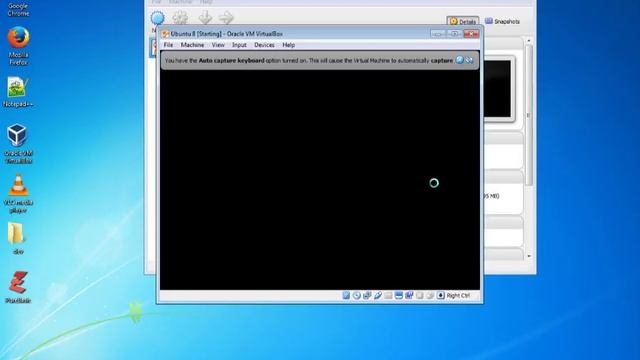
Task: Close the Ubuntu VM window
Action: (x=471, y=34)
